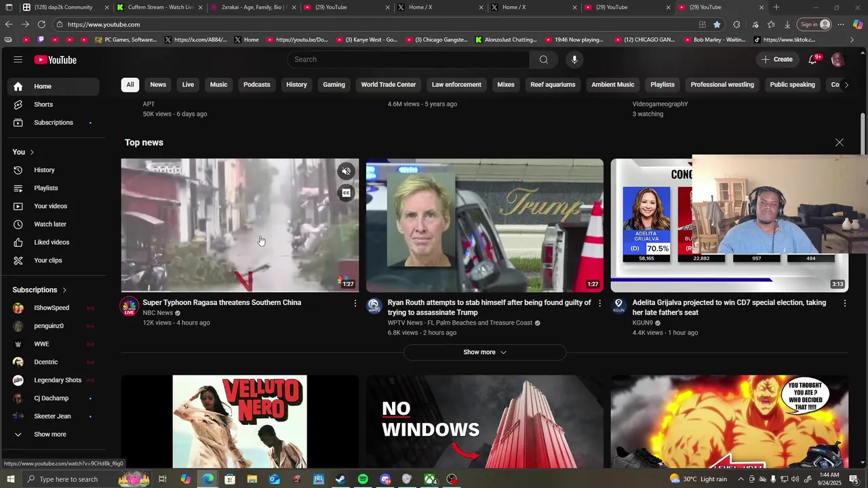868x488 pixels.
Task: Click the Create button
Action: 777,60
